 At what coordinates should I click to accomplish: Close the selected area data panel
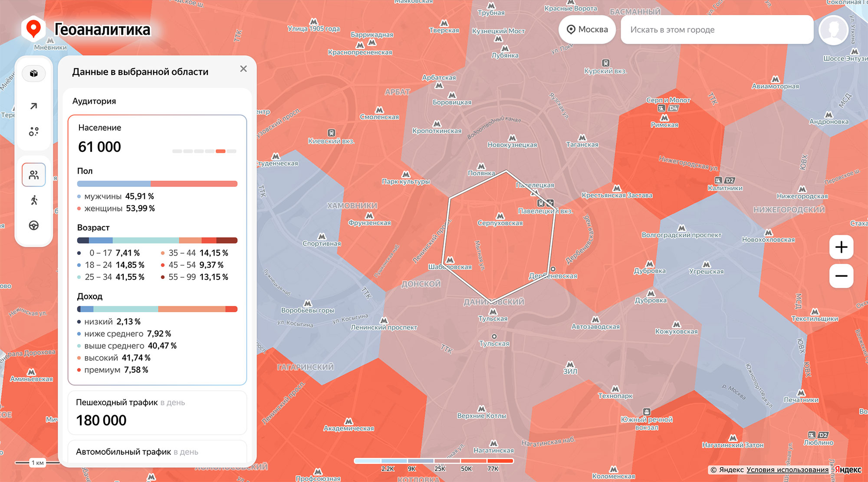pos(243,69)
